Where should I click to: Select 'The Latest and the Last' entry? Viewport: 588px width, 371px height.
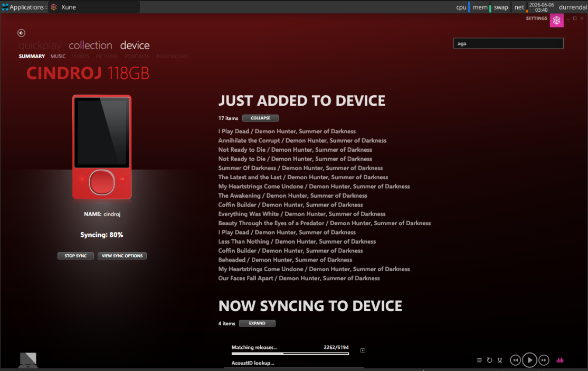click(x=303, y=177)
